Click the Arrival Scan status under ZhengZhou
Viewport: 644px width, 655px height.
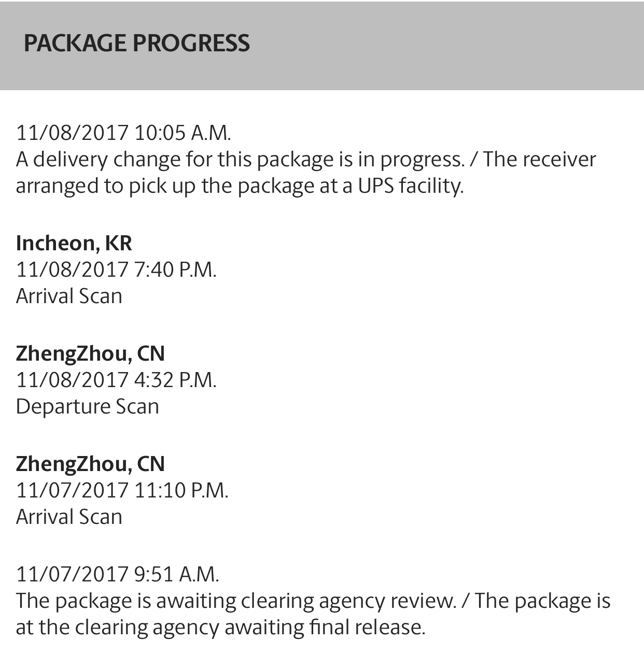coord(69,517)
